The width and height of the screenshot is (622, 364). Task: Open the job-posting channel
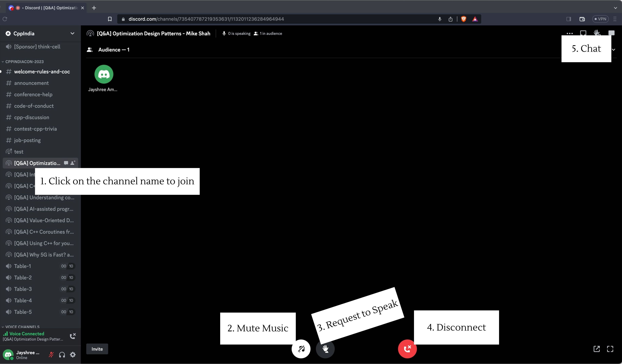click(40, 140)
